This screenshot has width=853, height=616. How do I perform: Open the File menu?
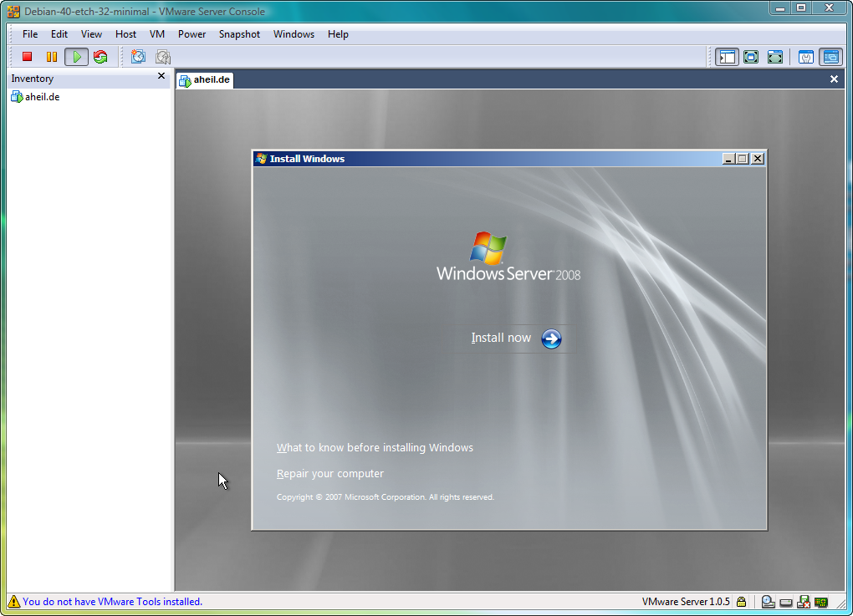[x=30, y=34]
